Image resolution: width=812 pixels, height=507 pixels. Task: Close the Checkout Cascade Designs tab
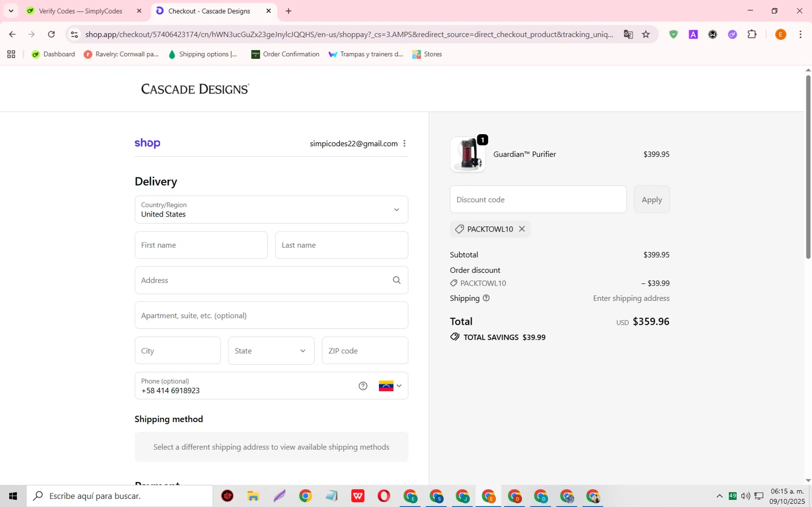point(269,11)
